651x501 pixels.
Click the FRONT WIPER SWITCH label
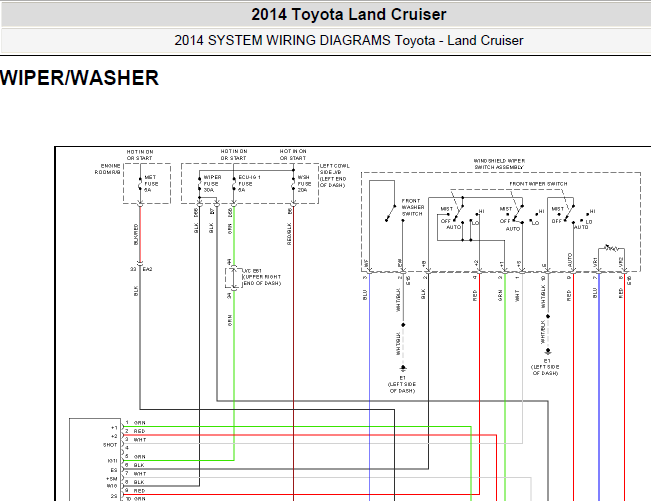click(538, 183)
